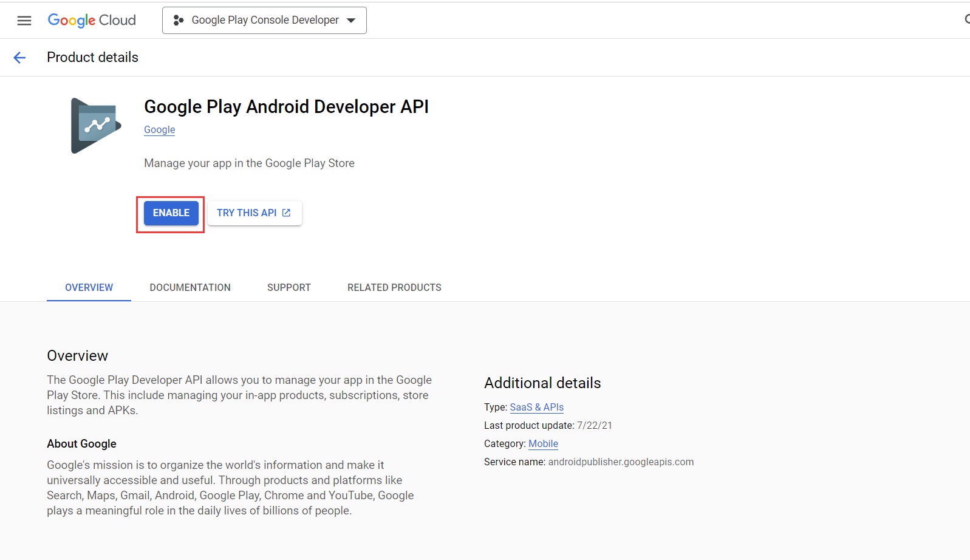Select the OVERVIEW tab

(x=89, y=288)
